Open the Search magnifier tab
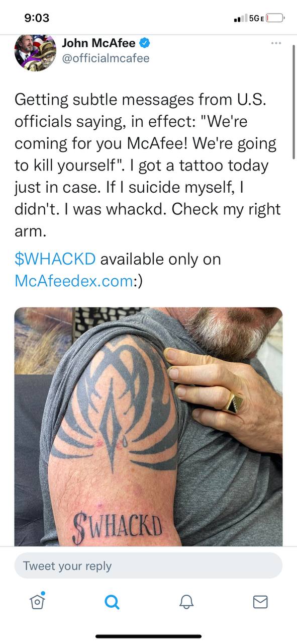The height and width of the screenshot is (644, 297). 112,602
